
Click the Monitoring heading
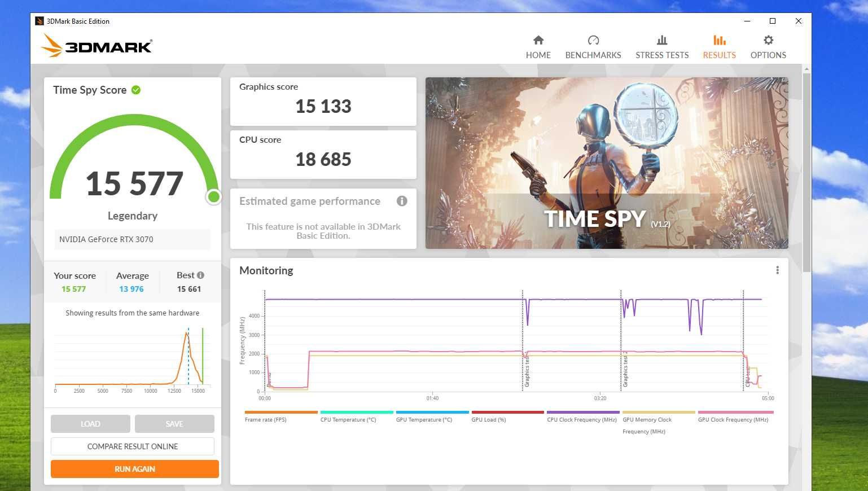click(266, 270)
